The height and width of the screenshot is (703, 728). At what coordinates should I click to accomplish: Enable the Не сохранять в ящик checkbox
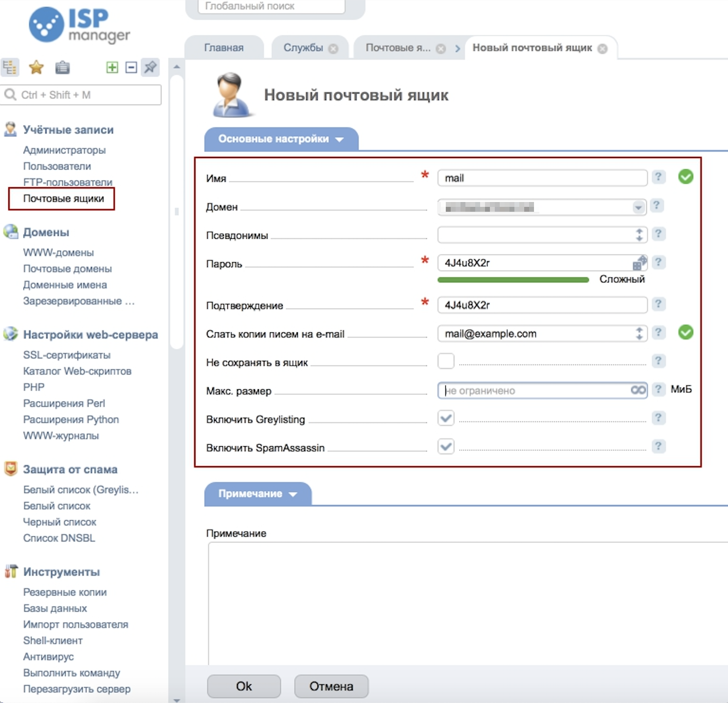[x=446, y=361]
